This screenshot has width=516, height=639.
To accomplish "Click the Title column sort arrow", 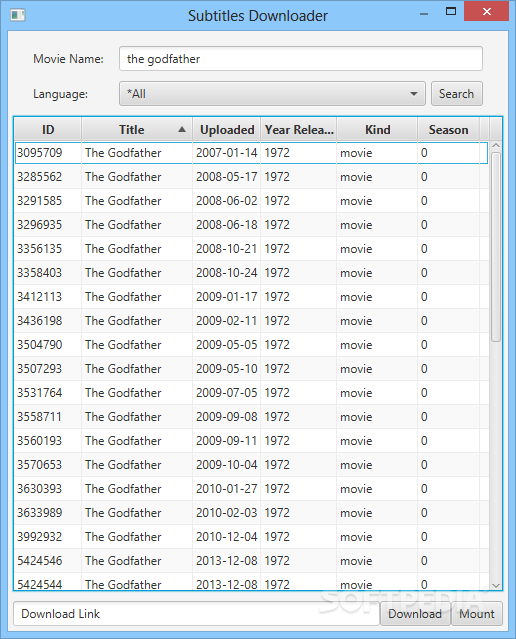I will (182, 130).
